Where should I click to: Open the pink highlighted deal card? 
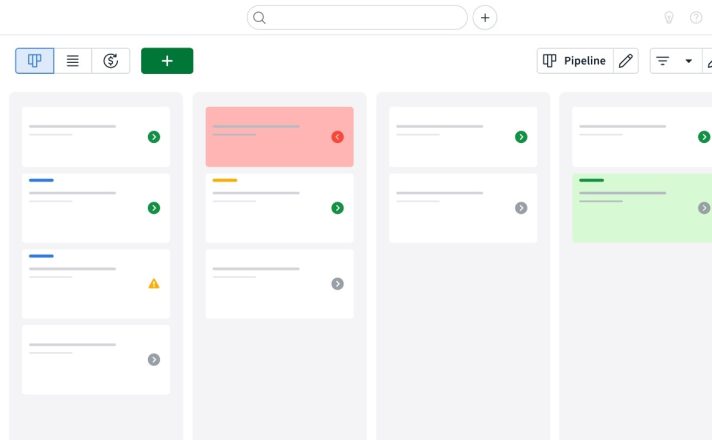click(x=280, y=137)
